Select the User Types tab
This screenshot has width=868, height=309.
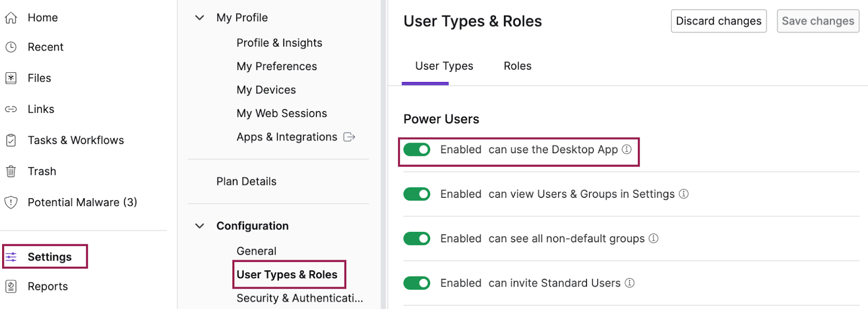pyautogui.click(x=444, y=66)
